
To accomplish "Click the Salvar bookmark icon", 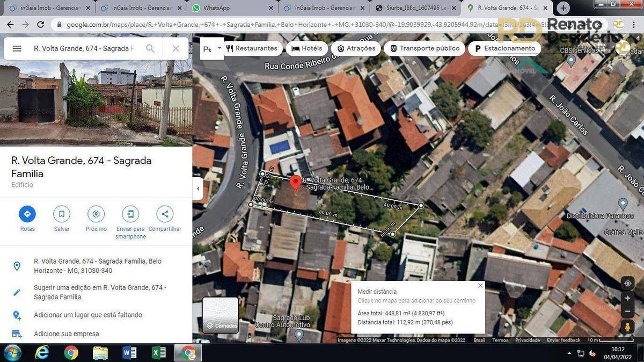I will (62, 214).
